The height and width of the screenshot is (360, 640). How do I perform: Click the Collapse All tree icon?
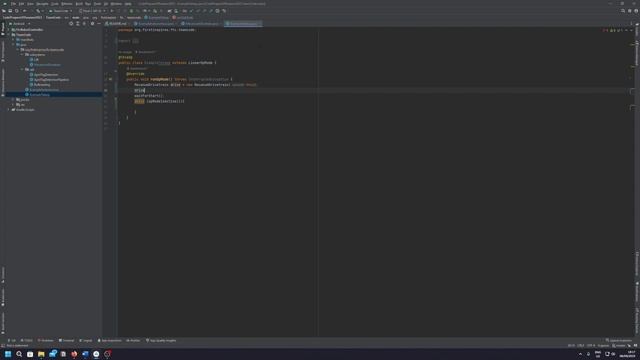84,24
